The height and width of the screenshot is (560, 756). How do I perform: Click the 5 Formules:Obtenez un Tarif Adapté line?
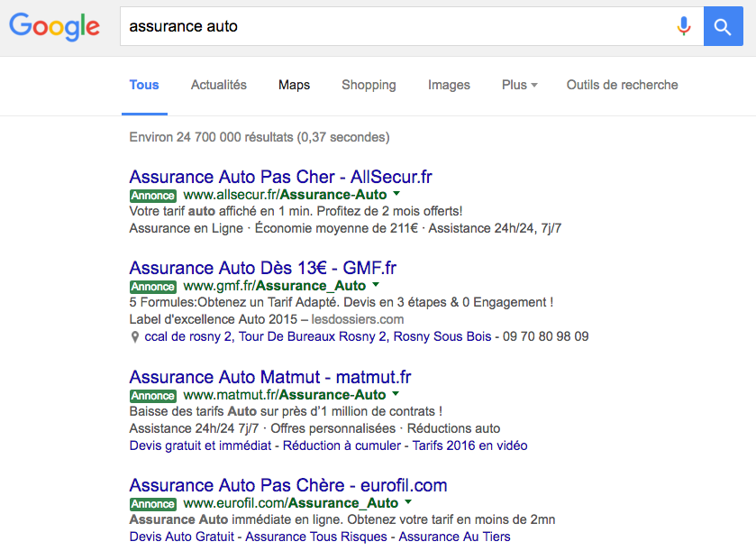pyautogui.click(x=342, y=302)
